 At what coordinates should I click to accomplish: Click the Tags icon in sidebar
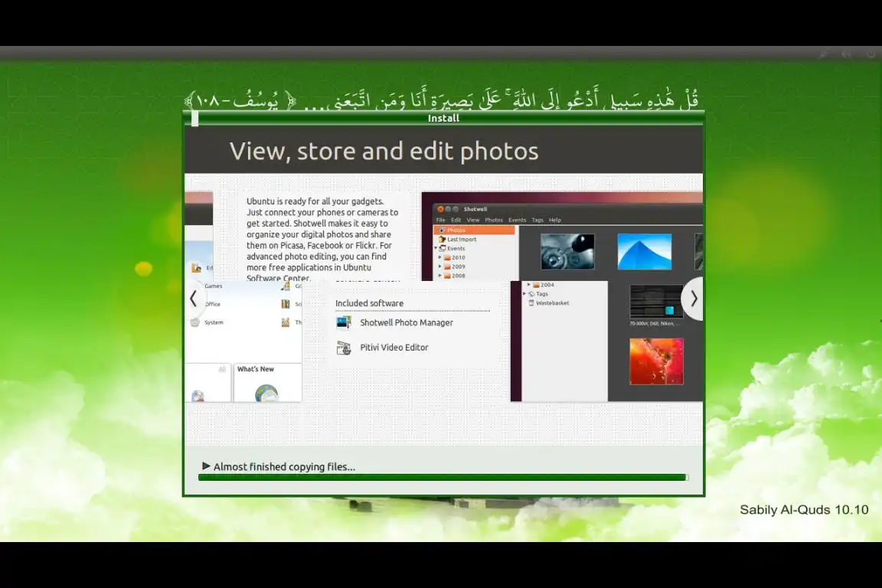(x=531, y=294)
